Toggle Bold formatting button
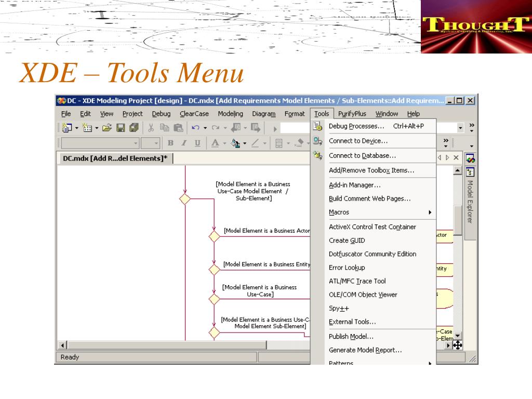 pyautogui.click(x=170, y=143)
